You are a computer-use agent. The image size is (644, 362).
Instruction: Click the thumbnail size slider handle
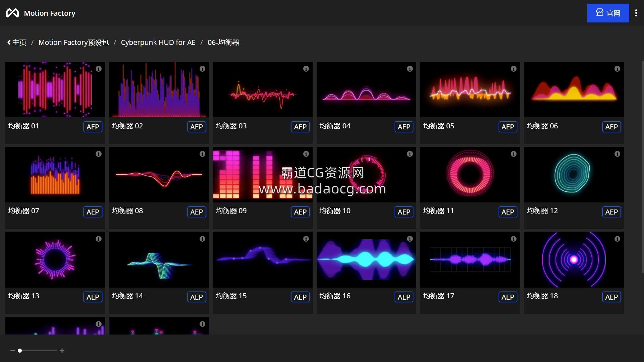point(20,351)
